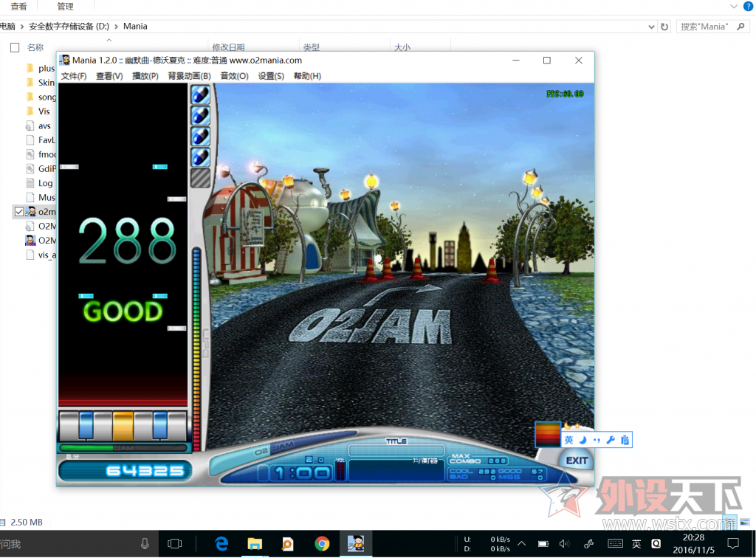The height and width of the screenshot is (558, 756).
Task: Tick the select-all checkbox beside 名称
Action: pyautogui.click(x=15, y=47)
